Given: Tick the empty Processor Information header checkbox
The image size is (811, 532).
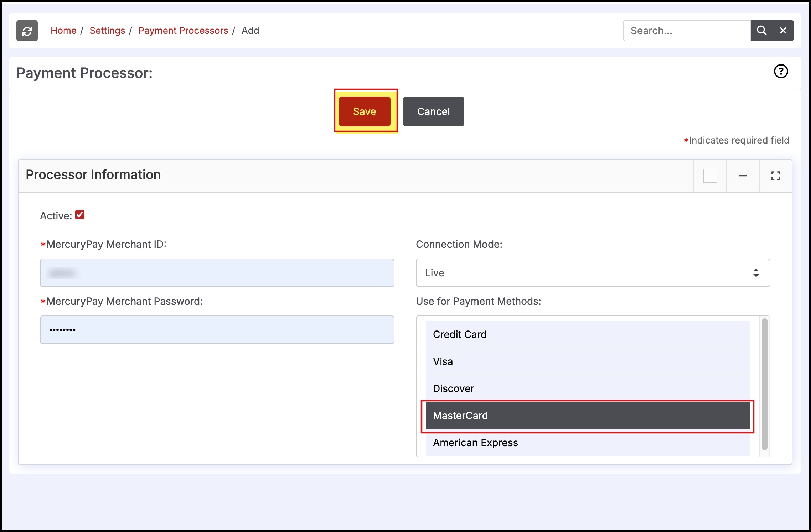Looking at the screenshot, I should click(710, 176).
